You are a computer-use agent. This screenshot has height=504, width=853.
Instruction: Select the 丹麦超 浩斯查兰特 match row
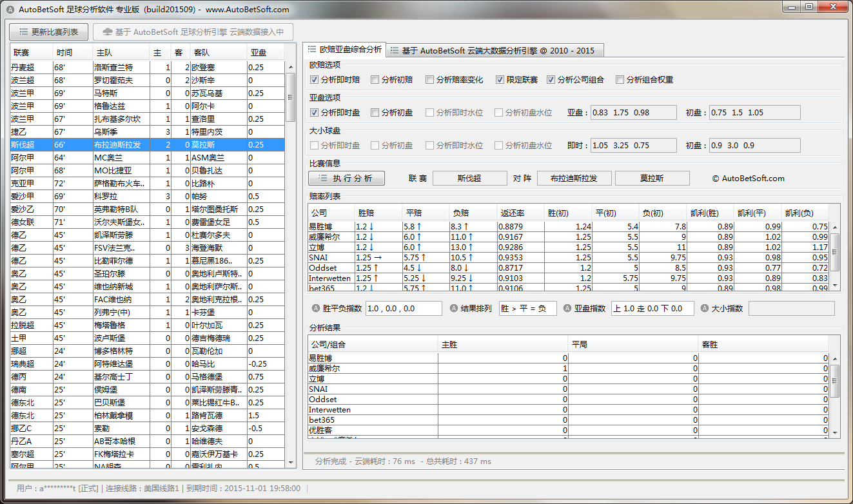pos(147,67)
